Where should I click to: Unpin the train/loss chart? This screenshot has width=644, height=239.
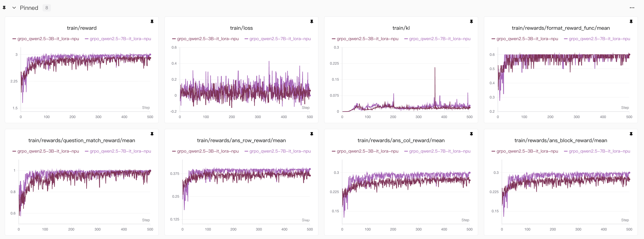point(312,21)
